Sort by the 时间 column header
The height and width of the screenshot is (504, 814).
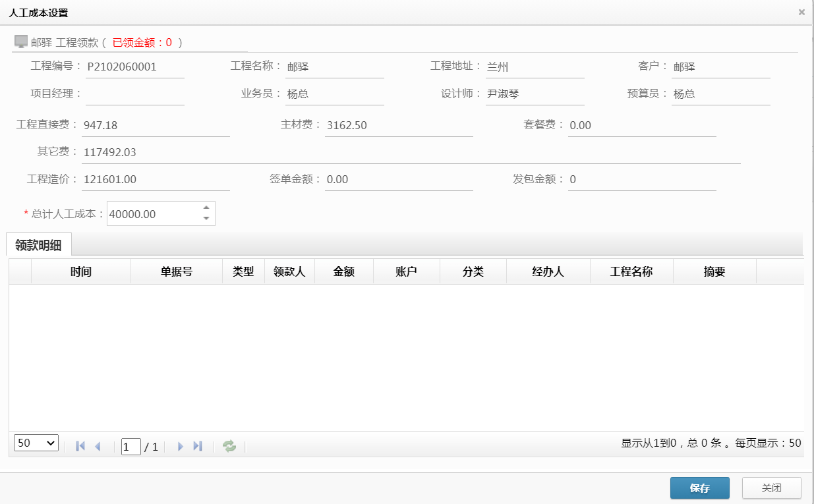point(80,271)
